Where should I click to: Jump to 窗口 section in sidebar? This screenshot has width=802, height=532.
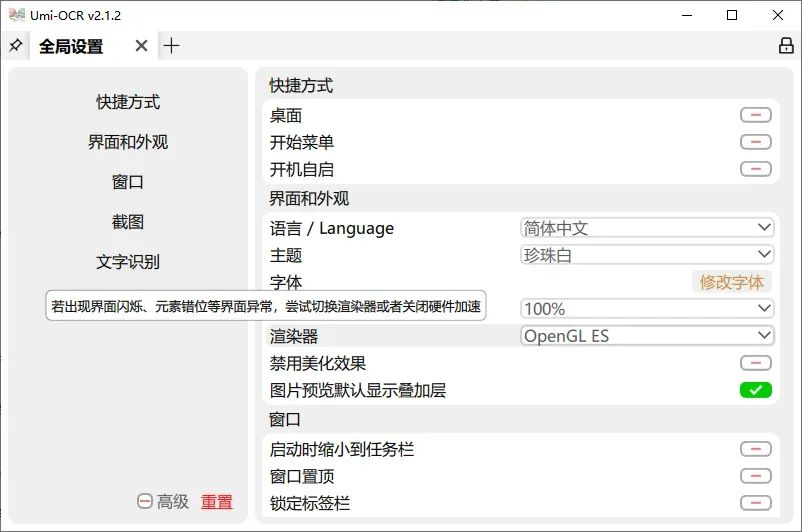[x=128, y=182]
